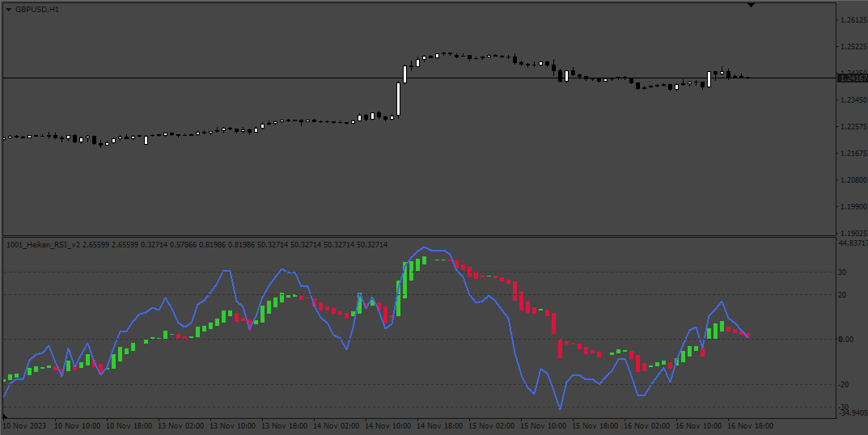The width and height of the screenshot is (868, 435).
Task: Click the small arrow in bottom-left corner
Action: tap(6, 415)
